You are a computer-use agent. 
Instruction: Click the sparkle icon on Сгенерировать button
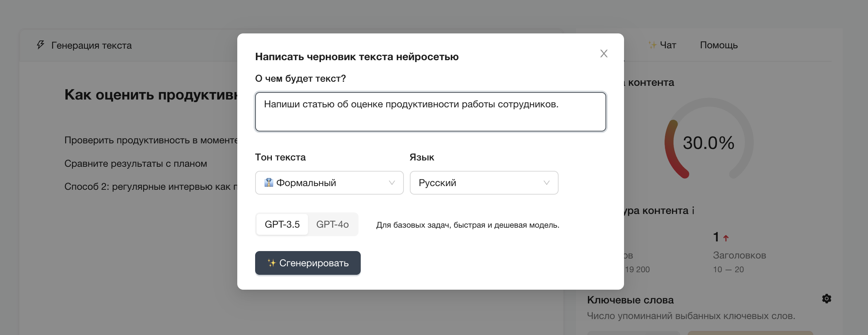(x=271, y=263)
